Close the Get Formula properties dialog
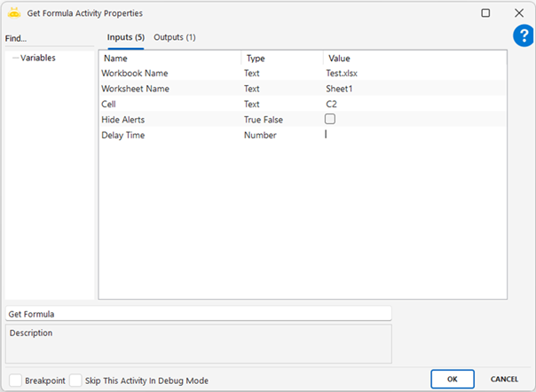 pyautogui.click(x=519, y=13)
